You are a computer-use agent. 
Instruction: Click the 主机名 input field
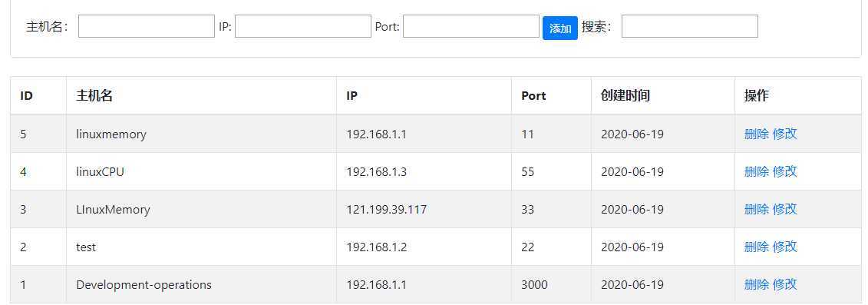pos(146,26)
